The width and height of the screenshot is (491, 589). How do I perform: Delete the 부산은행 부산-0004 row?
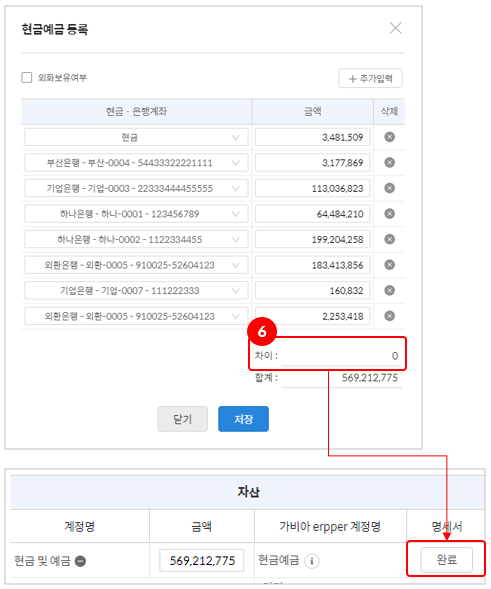390,163
